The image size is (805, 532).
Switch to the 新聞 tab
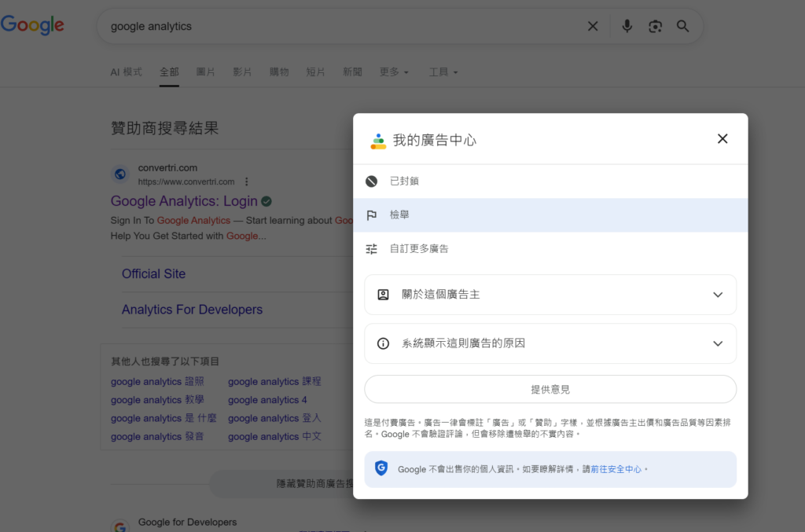[352, 72]
